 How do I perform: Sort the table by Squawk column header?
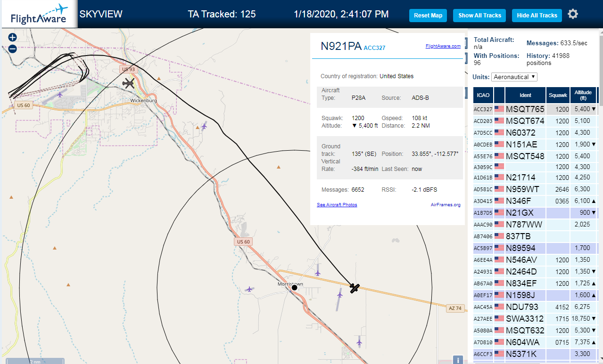[x=558, y=95]
